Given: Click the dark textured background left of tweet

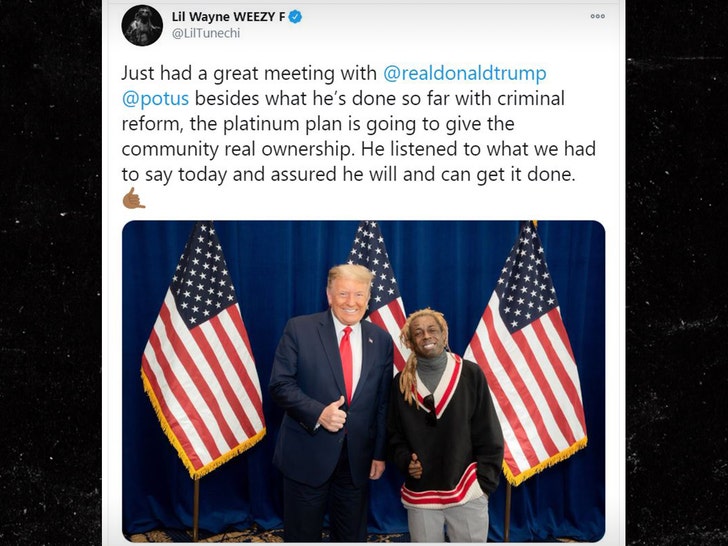Looking at the screenshot, I should coord(50,273).
